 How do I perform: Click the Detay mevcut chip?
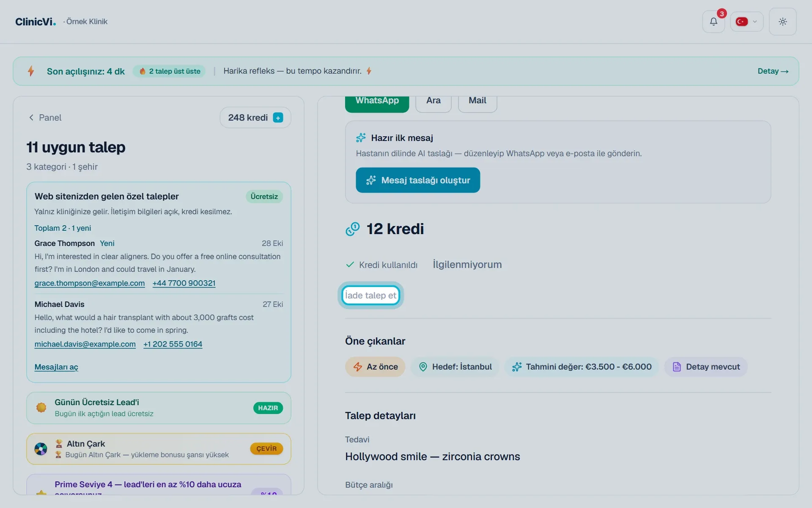coord(706,367)
